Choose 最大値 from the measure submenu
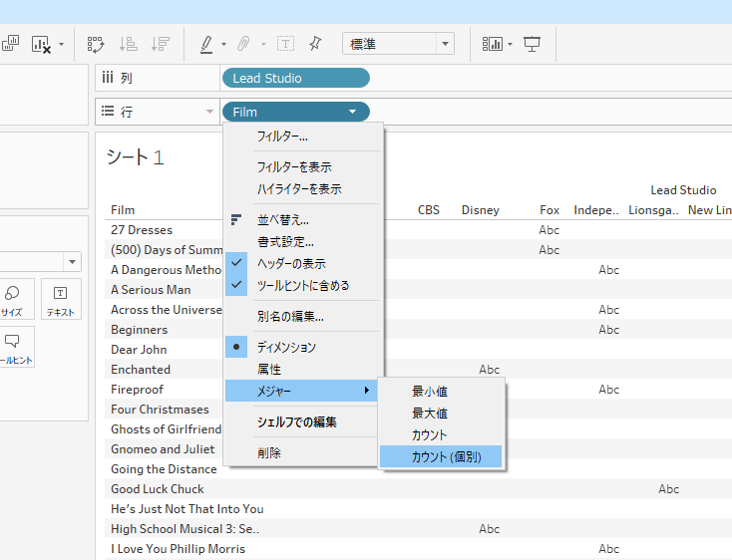 441,414
